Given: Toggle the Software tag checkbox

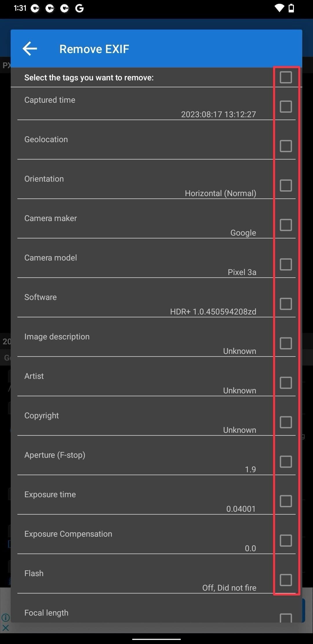Looking at the screenshot, I should pyautogui.click(x=286, y=304).
